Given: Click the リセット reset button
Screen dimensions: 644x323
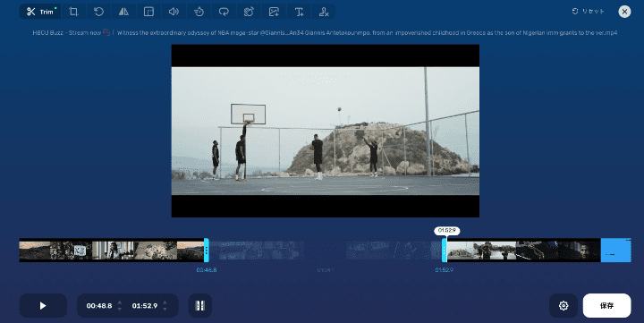Looking at the screenshot, I should [589, 12].
